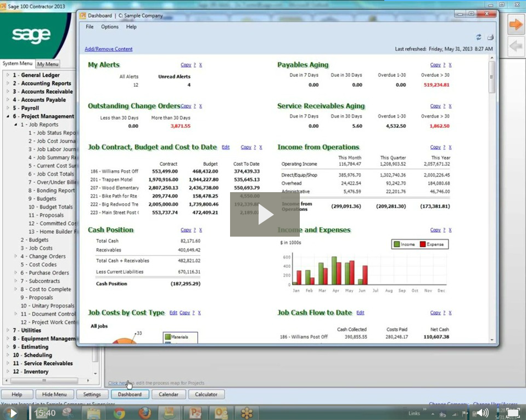Image resolution: width=526 pixels, height=420 pixels.
Task: Click Copy link for Income and Expenses
Action: click(x=435, y=230)
